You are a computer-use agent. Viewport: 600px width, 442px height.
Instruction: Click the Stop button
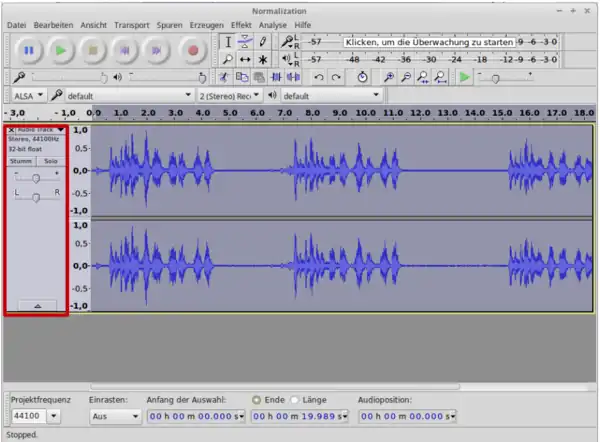click(93, 49)
